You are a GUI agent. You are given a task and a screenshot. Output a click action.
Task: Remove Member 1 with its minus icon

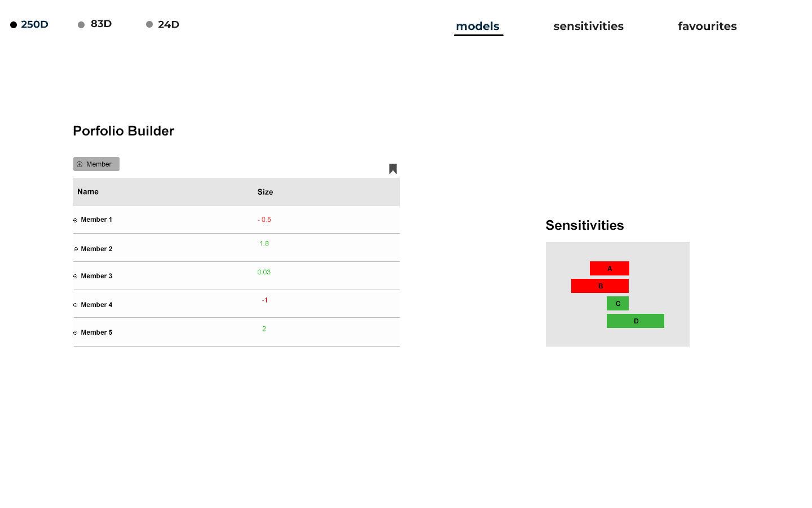[76, 220]
